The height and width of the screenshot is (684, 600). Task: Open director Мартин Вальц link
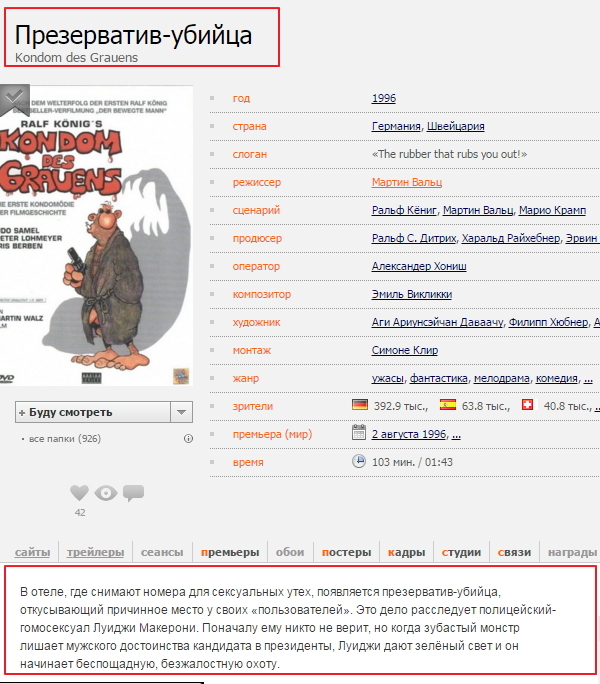[406, 183]
